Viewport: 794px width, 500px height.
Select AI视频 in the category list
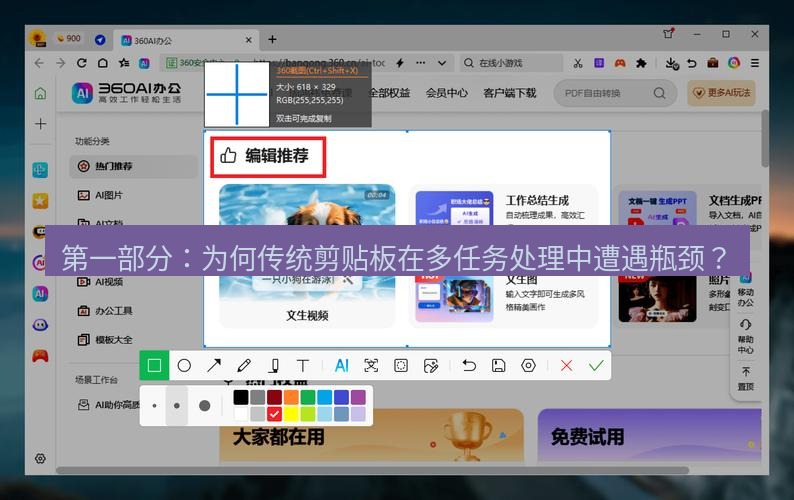click(100, 282)
